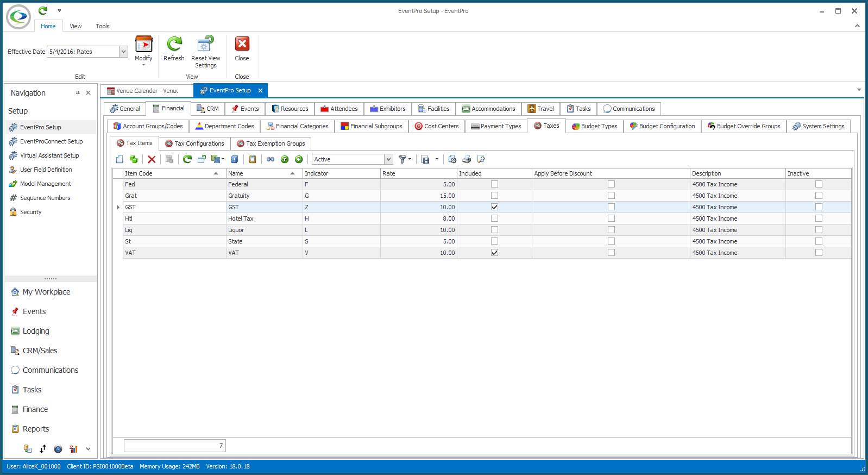This screenshot has height=475, width=868.
Task: Check Apply Before Discount for GST row
Action: [x=611, y=207]
